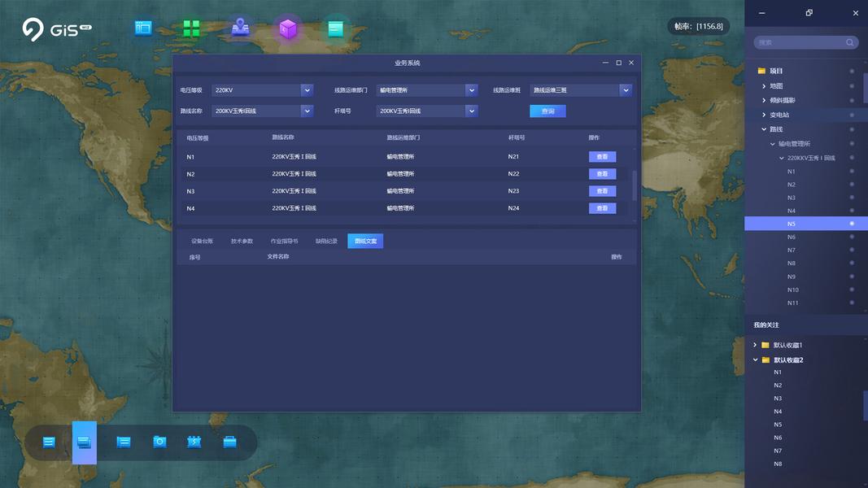Toggle visibility dot for N10 tree node

pyautogui.click(x=852, y=290)
